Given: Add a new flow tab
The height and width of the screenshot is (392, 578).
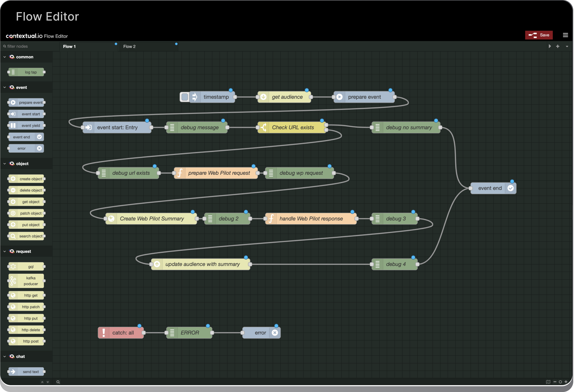Looking at the screenshot, I should coord(558,46).
